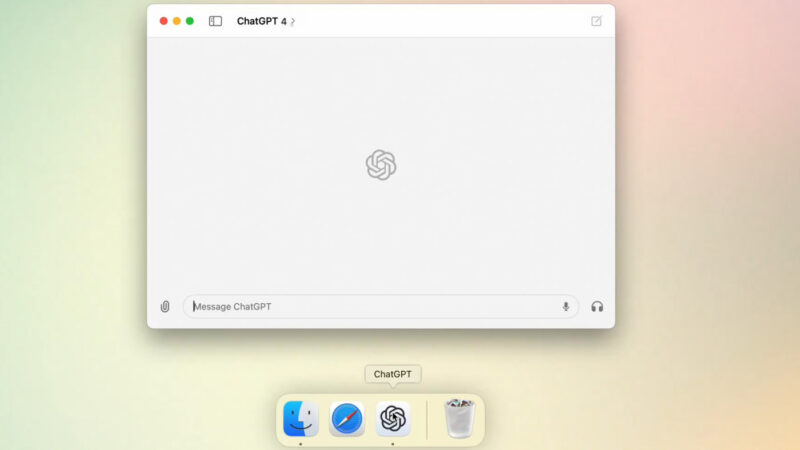Viewport: 800px width, 450px height.
Task: Minimize the ChatGPT window with the yellow button
Action: point(177,21)
